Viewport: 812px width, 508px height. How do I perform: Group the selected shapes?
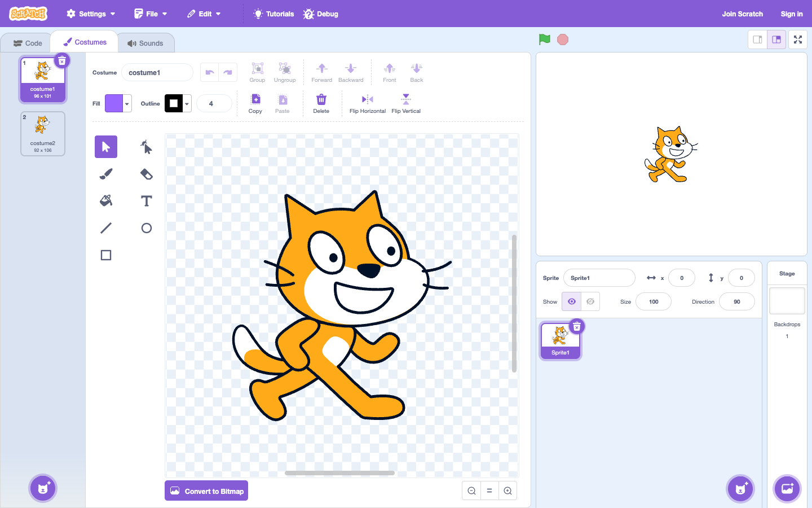pyautogui.click(x=257, y=72)
